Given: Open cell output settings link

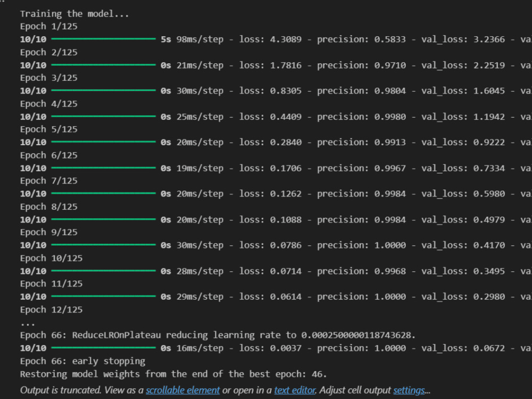Looking at the screenshot, I should [409, 390].
